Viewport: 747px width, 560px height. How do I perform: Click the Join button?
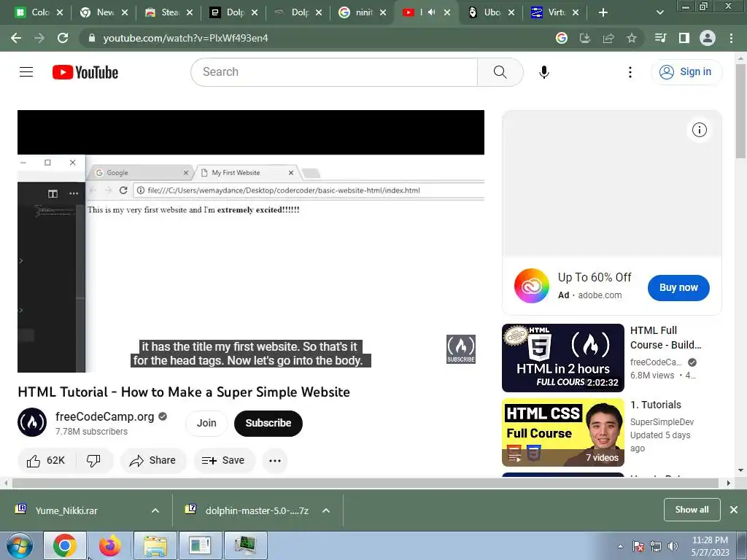point(206,423)
